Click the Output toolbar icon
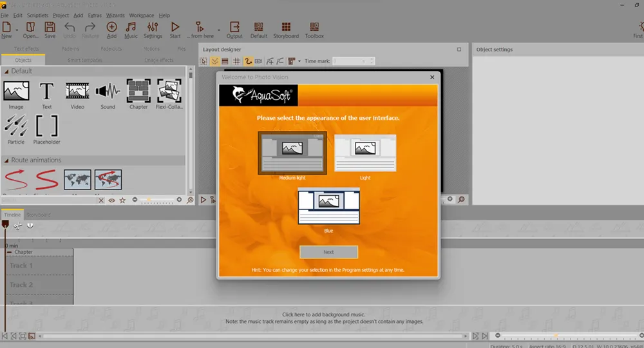The width and height of the screenshot is (644, 348). [234, 30]
